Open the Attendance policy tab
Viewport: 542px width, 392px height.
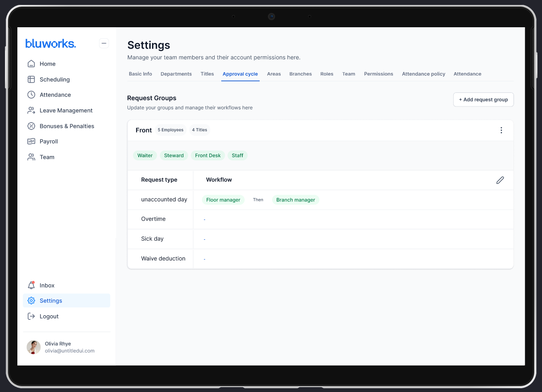pyautogui.click(x=423, y=74)
